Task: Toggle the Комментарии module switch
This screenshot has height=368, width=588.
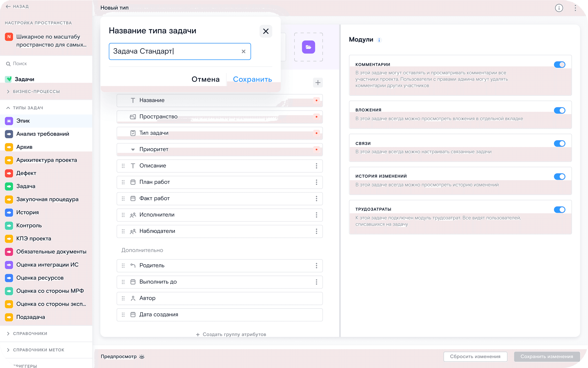Action: pyautogui.click(x=559, y=65)
